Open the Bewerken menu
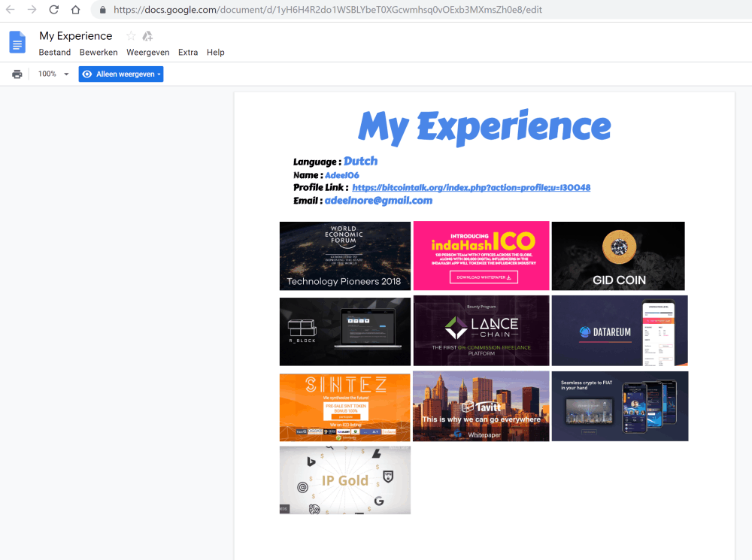This screenshot has height=560, width=752. tap(99, 53)
